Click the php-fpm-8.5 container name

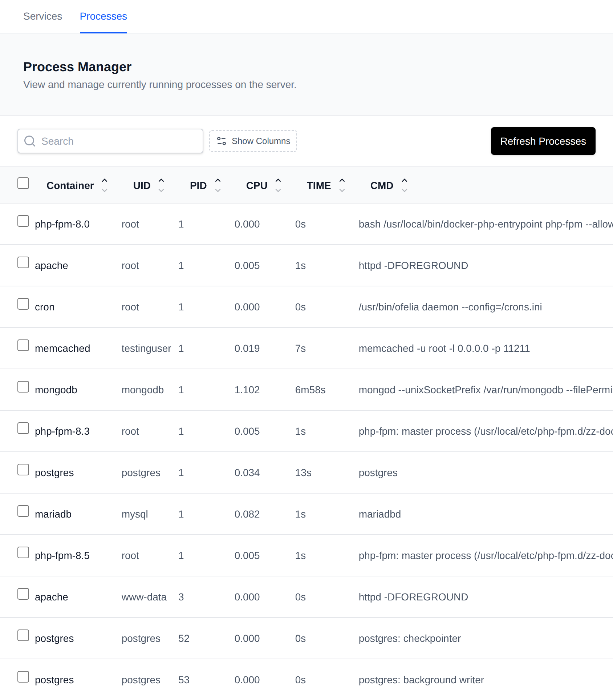click(62, 556)
